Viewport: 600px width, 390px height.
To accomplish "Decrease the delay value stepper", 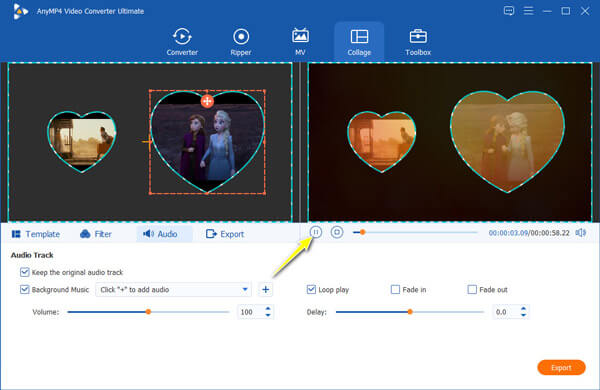I will [523, 315].
